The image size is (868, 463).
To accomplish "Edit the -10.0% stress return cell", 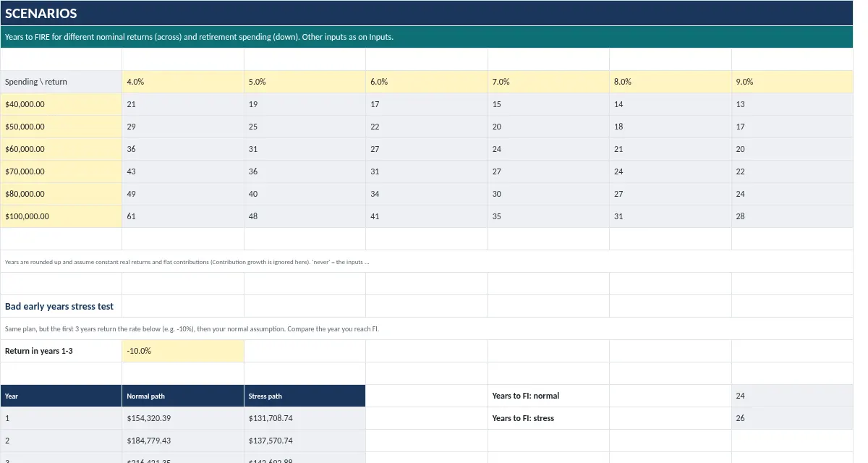I will click(x=183, y=351).
